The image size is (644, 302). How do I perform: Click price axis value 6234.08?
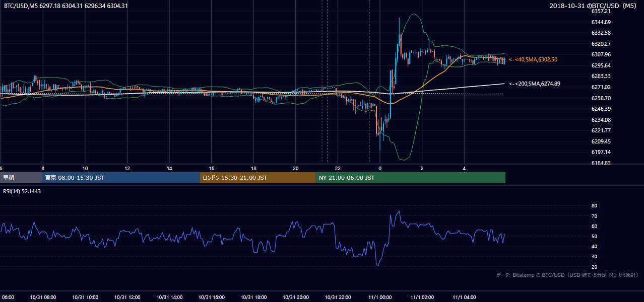pyautogui.click(x=601, y=120)
